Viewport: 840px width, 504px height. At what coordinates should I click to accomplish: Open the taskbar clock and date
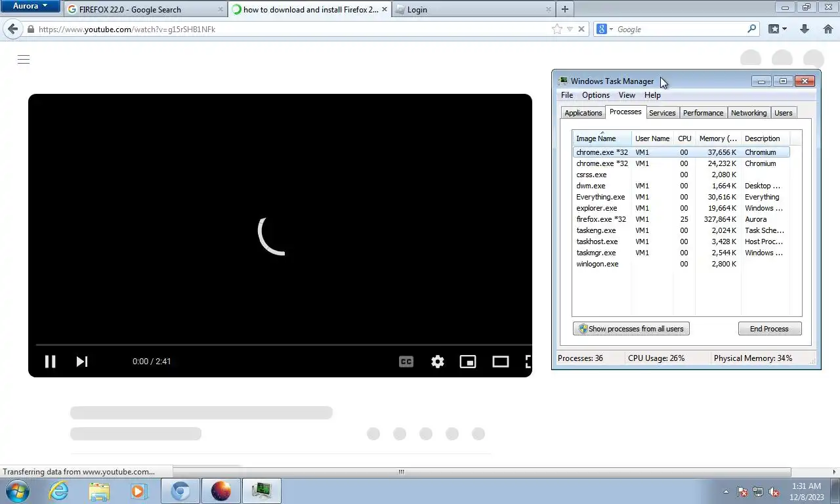(807, 492)
